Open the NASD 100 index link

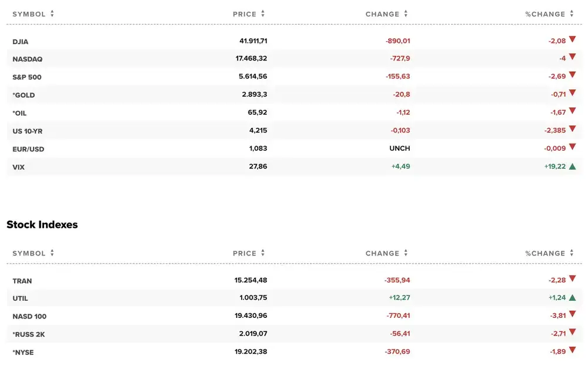click(29, 316)
